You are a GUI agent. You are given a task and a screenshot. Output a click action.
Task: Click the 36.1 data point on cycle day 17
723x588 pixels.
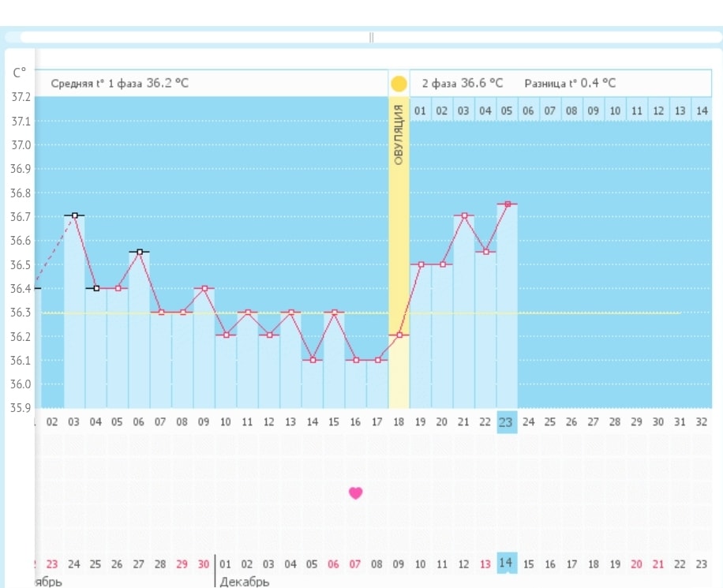378,360
